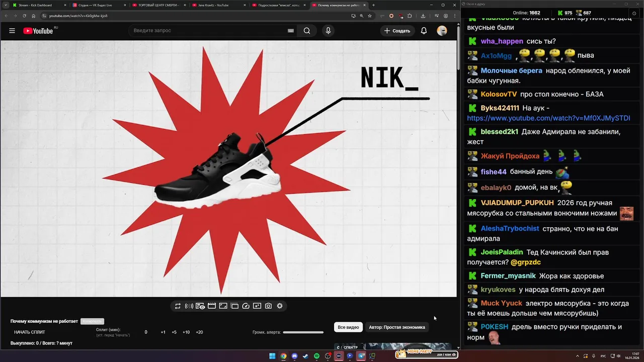This screenshot has width=644, height=362.
Task: Open the browser zoom magnifier icon
Action: click(x=361, y=16)
